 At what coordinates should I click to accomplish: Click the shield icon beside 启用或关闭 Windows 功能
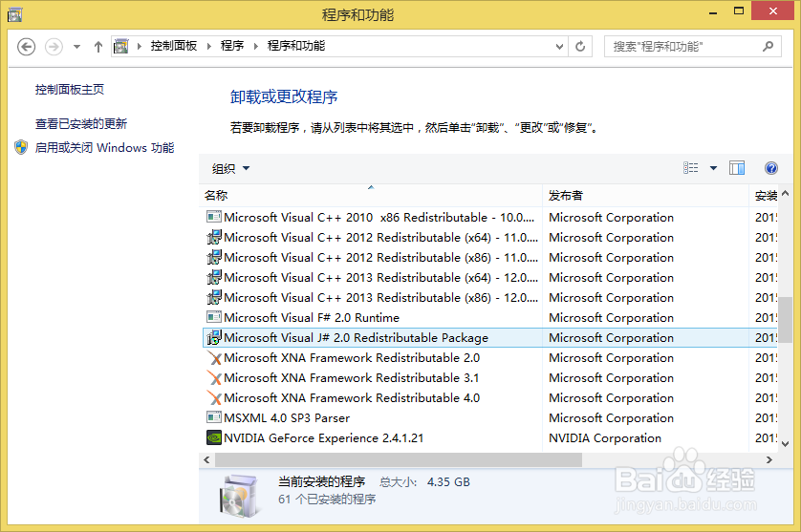pos(21,147)
